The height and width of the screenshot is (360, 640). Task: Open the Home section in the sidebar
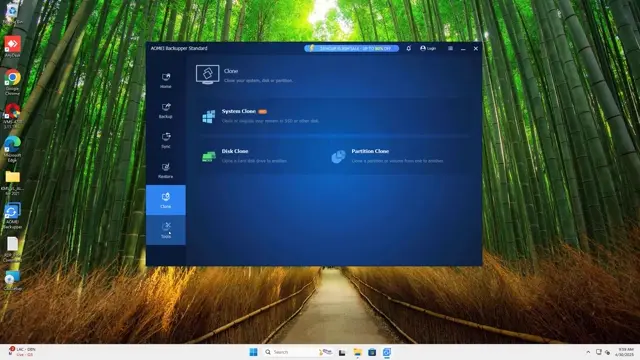click(x=166, y=80)
